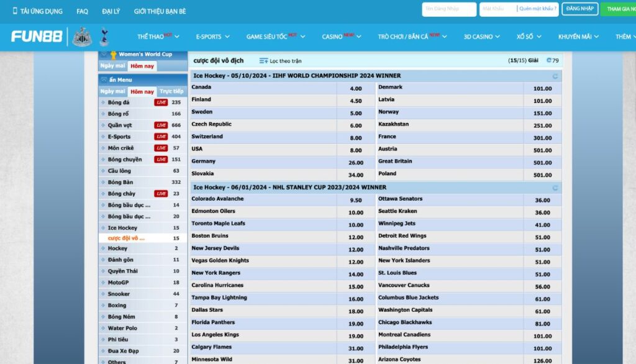Open GIỚI THIỆU BẠN BÈ link
Screen dimensions: 636x364
click(x=160, y=11)
